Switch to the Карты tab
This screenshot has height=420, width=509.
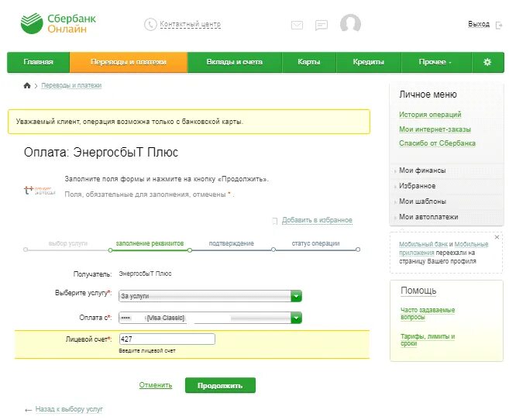point(309,62)
